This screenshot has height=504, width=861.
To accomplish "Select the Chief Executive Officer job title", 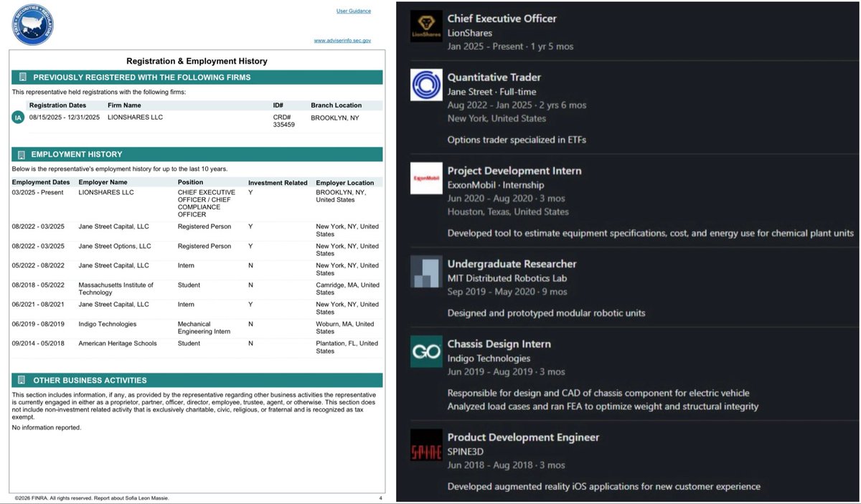I will 502,19.
